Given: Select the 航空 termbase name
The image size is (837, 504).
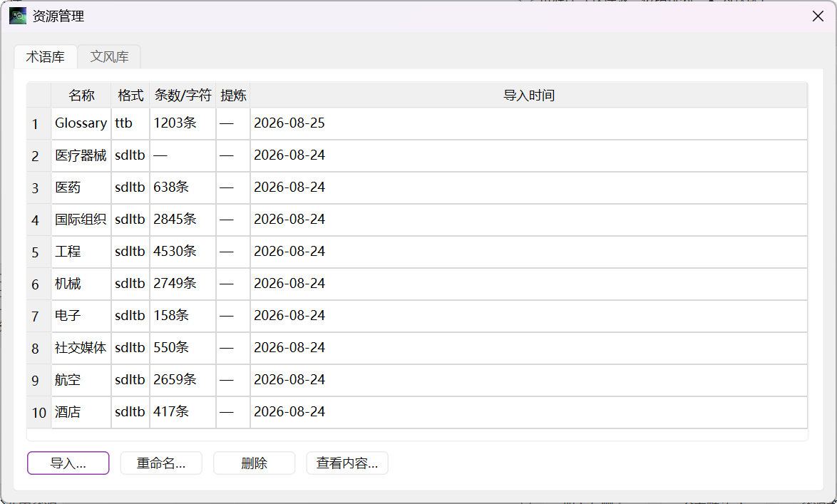Looking at the screenshot, I should point(81,379).
